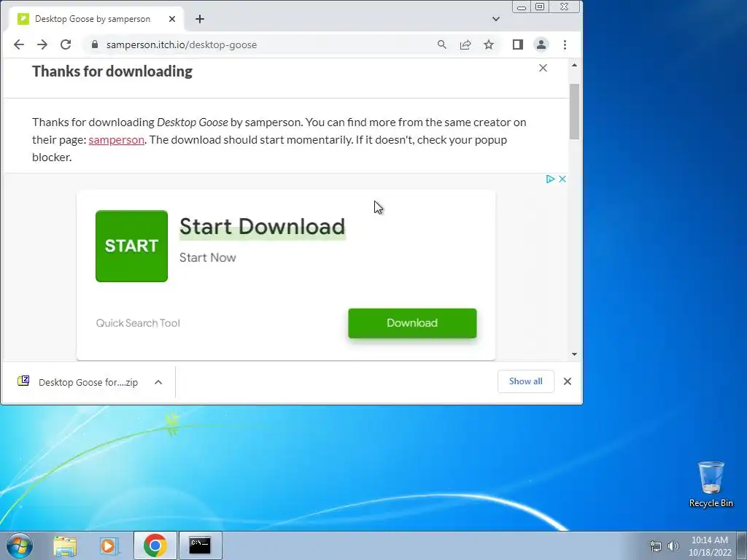Expand the download item options chevron
747x560 pixels.
158,382
